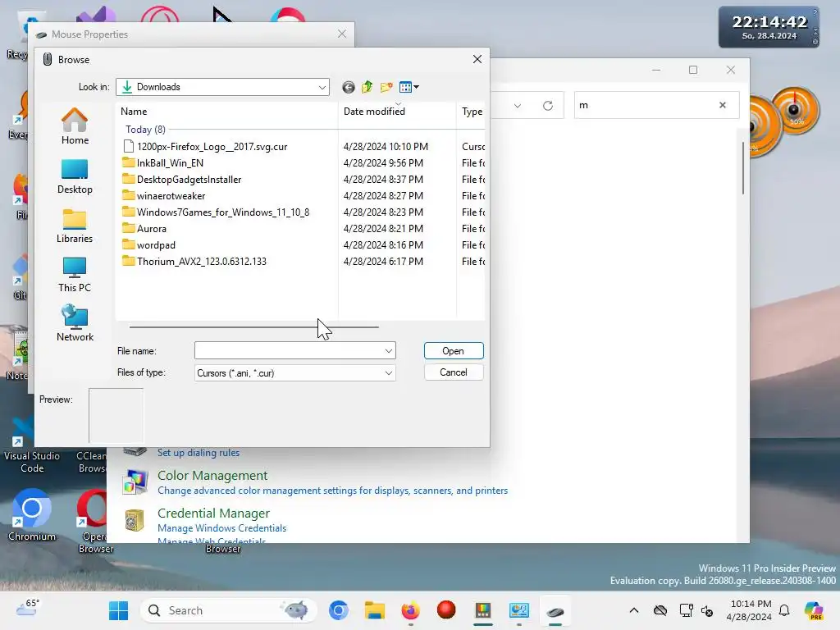Open Change advanced color management settings link

333,491
